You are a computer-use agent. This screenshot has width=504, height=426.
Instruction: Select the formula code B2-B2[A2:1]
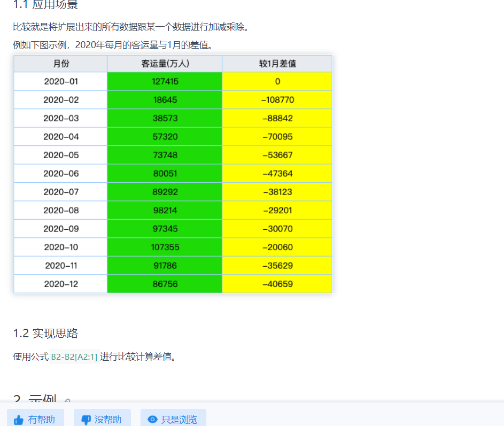(x=74, y=357)
